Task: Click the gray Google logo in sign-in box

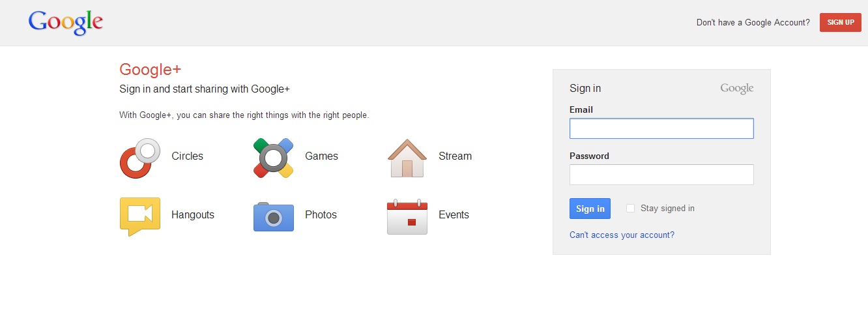Action: coord(737,89)
